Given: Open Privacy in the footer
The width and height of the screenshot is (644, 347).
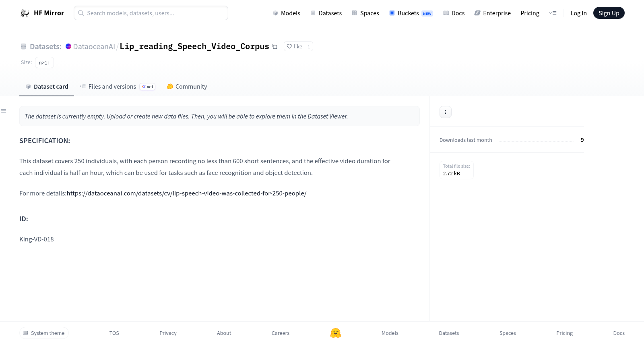Looking at the screenshot, I should [x=168, y=333].
